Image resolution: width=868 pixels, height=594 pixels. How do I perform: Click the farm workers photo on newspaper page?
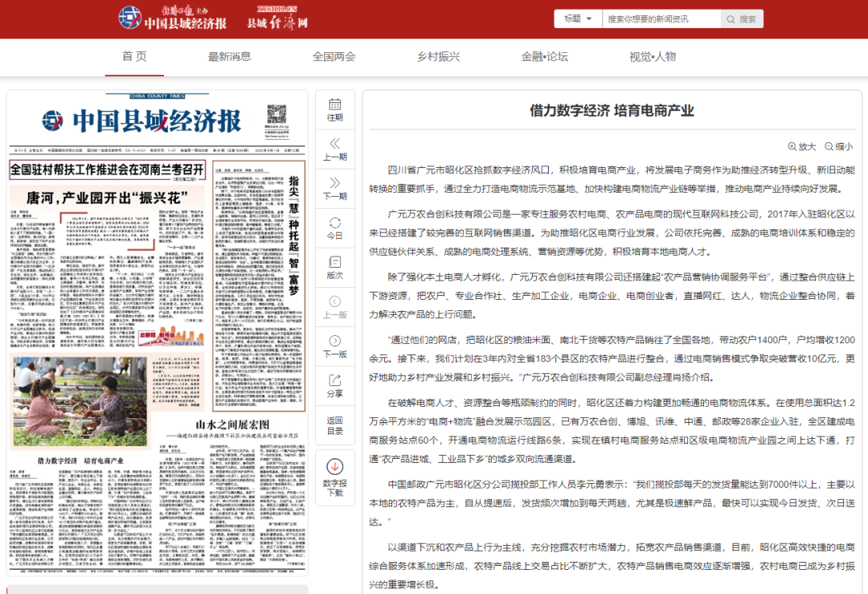(80, 402)
